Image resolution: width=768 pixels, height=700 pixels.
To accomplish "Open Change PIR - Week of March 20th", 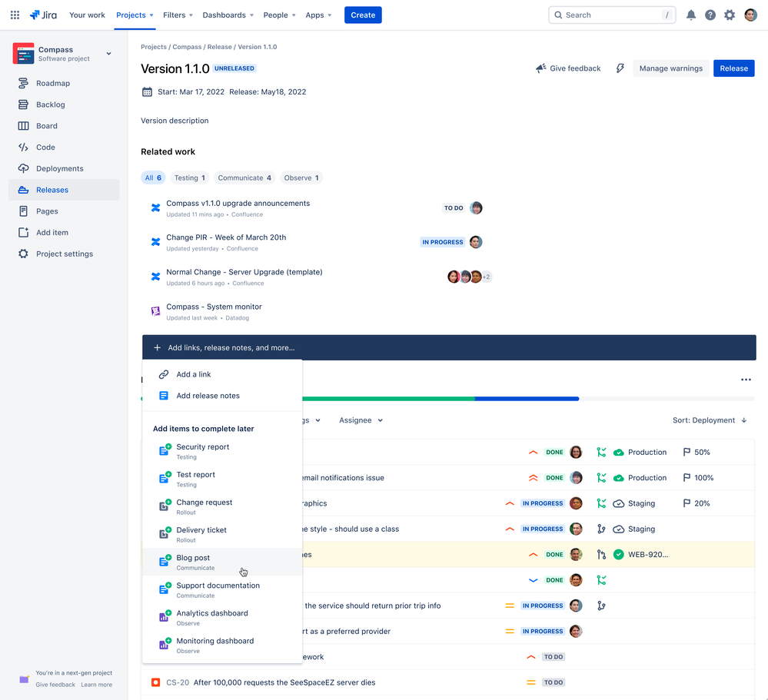I will [x=226, y=237].
